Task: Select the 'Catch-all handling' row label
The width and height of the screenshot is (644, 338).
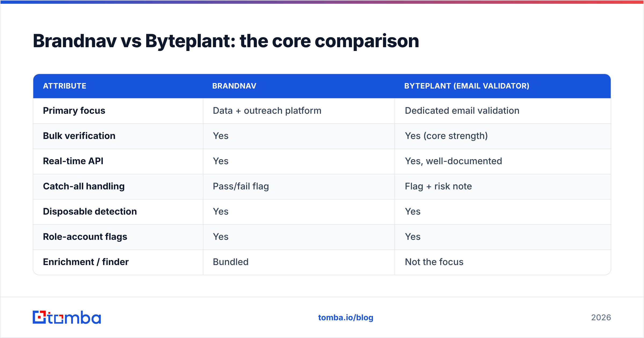Action: click(84, 186)
